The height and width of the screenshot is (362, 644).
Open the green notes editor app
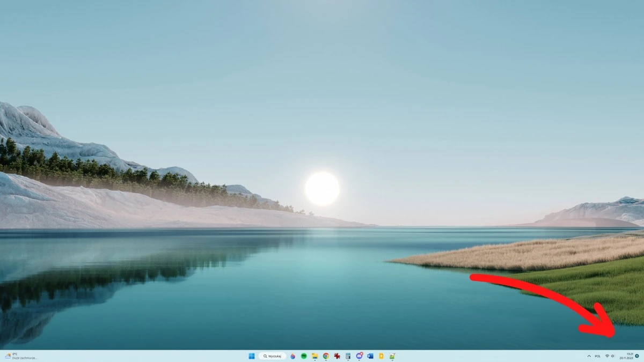392,356
